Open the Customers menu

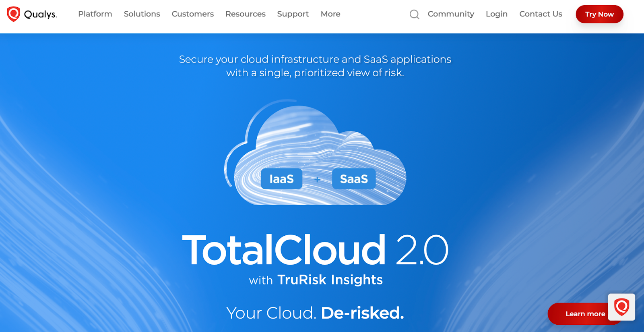192,14
